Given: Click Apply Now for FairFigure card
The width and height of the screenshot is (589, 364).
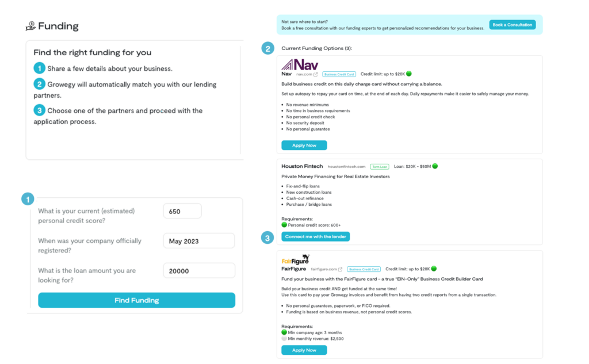Looking at the screenshot, I should pos(304,350).
